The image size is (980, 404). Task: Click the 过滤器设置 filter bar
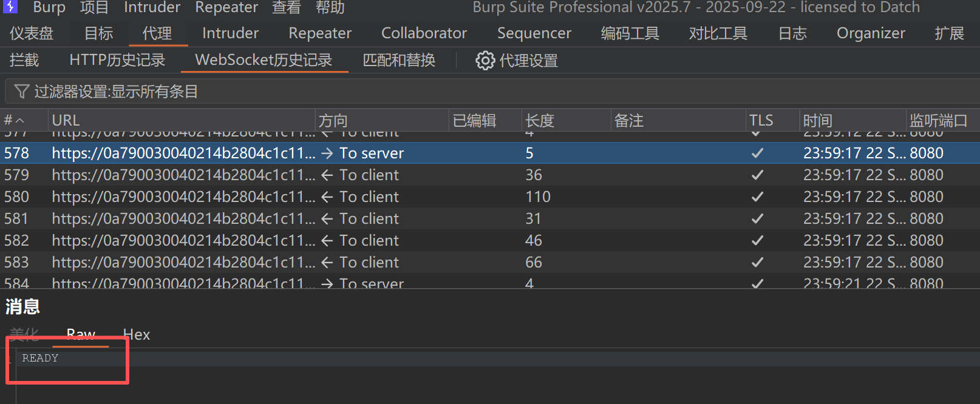[x=492, y=92]
